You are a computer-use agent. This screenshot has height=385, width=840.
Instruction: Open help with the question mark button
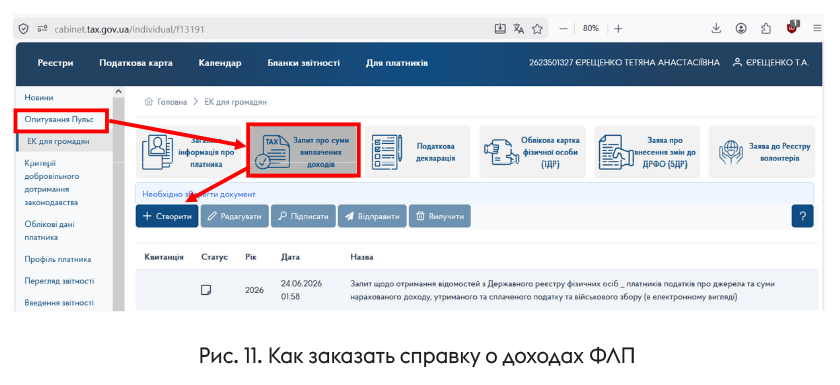click(x=802, y=216)
